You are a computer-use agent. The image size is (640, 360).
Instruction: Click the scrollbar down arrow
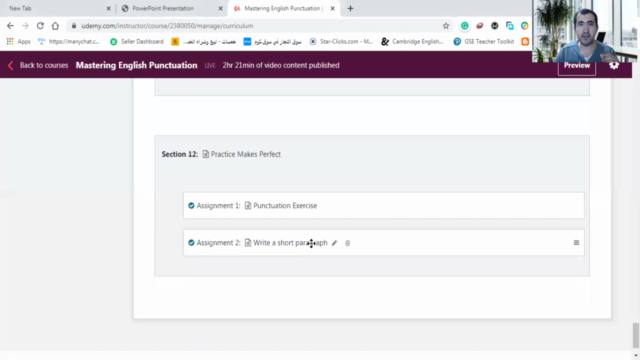pyautogui.click(x=636, y=356)
